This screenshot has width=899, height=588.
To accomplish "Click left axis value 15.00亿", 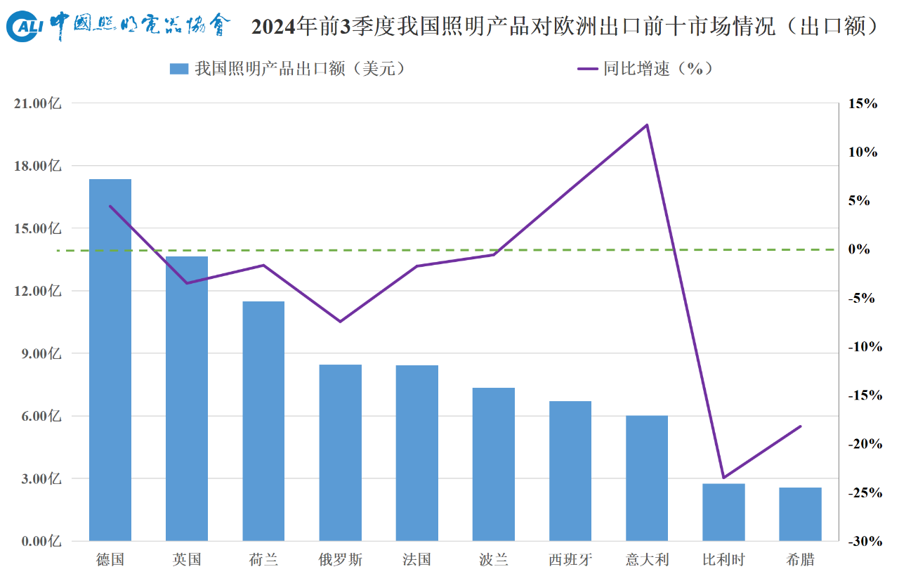I will 38,228.
